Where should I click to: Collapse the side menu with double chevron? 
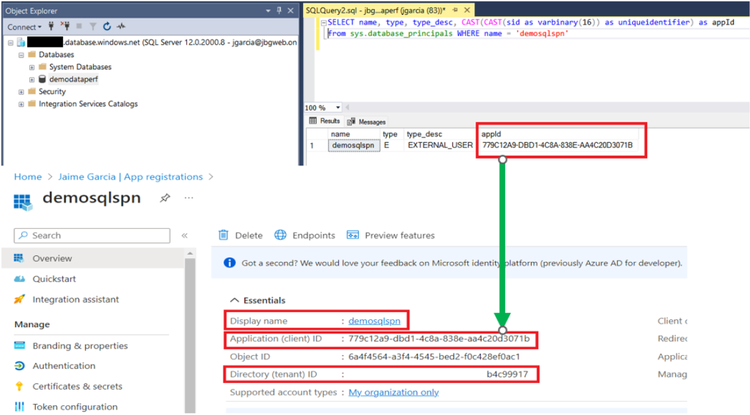click(185, 235)
